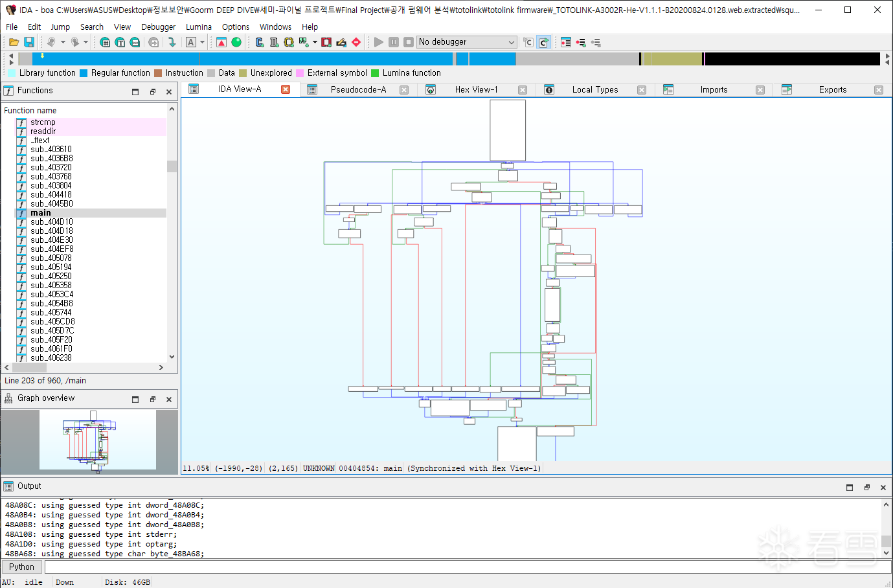Expand the back navigation history arrow

pos(63,42)
